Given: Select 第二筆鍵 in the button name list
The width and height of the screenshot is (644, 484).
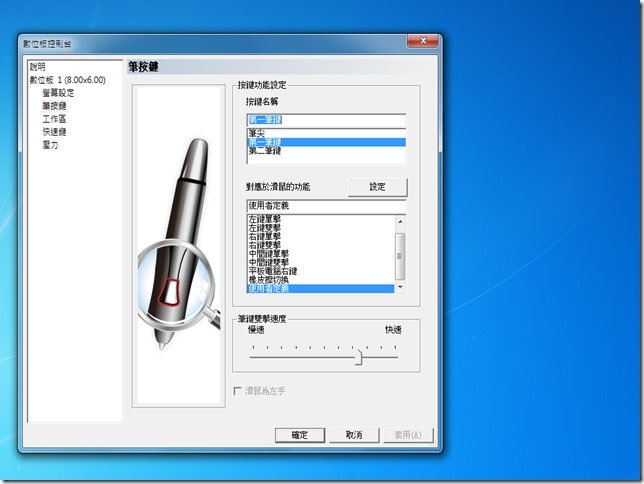Looking at the screenshot, I should pyautogui.click(x=264, y=151).
